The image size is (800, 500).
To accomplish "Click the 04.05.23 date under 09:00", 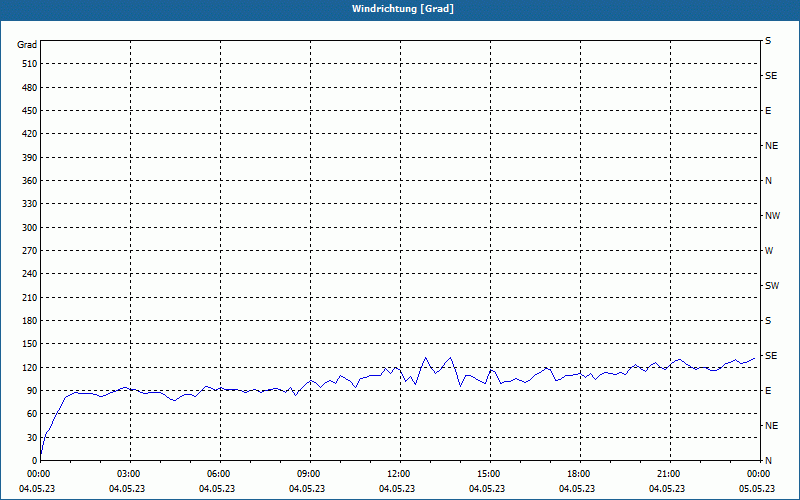I will click(307, 489).
